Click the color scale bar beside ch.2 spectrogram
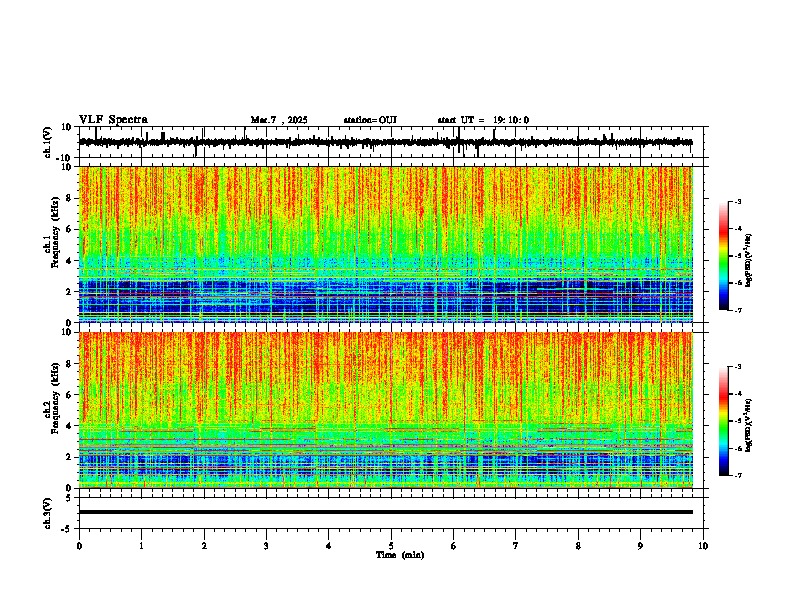Screen dimensions: 792x612 (723, 421)
